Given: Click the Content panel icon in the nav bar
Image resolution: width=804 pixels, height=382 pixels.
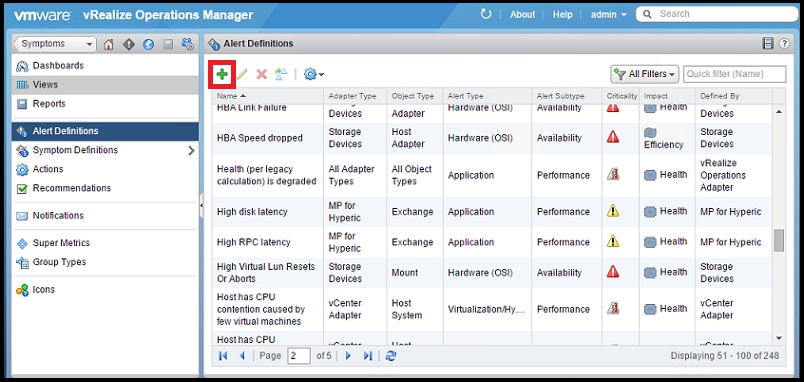Looking at the screenshot, I should [x=168, y=44].
